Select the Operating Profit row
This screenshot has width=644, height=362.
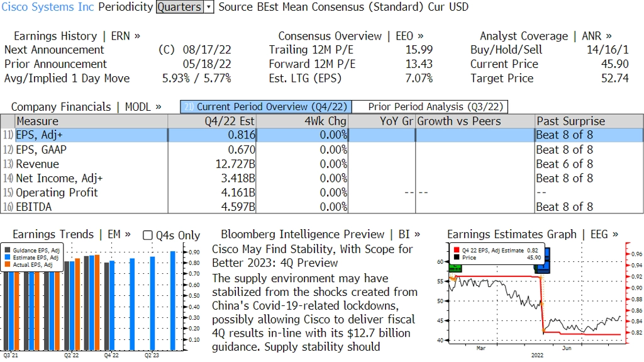point(322,193)
